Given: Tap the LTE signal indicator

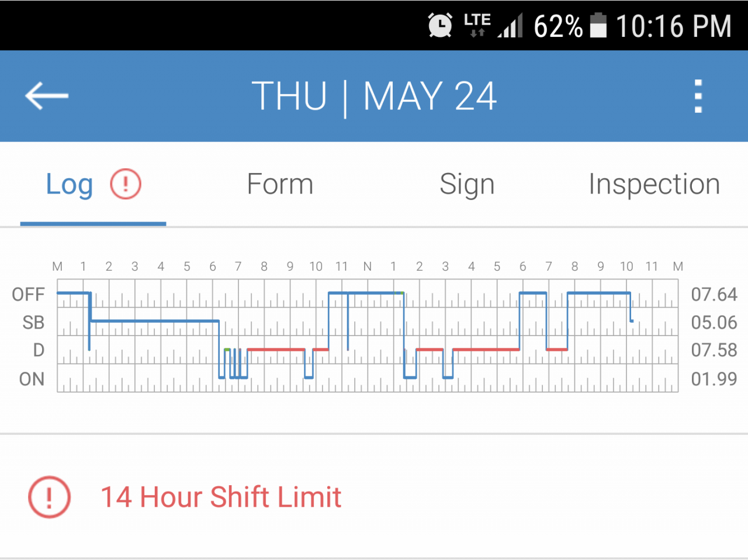Looking at the screenshot, I should [477, 26].
